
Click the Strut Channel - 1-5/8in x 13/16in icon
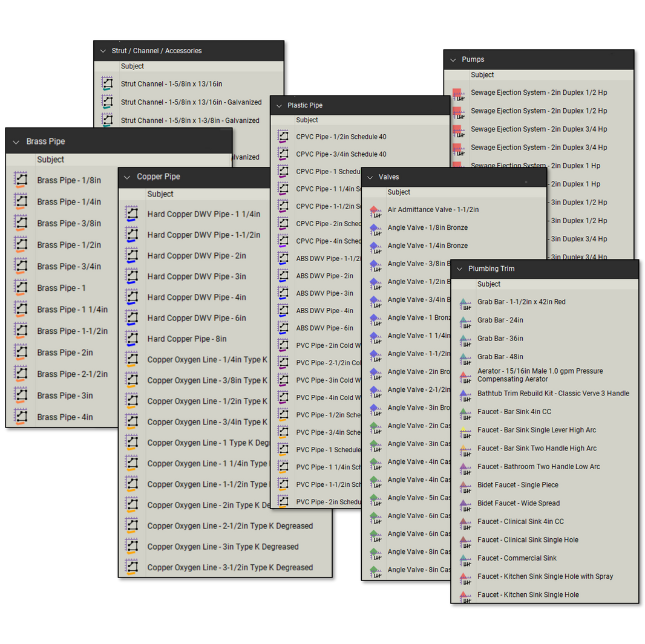(x=106, y=83)
